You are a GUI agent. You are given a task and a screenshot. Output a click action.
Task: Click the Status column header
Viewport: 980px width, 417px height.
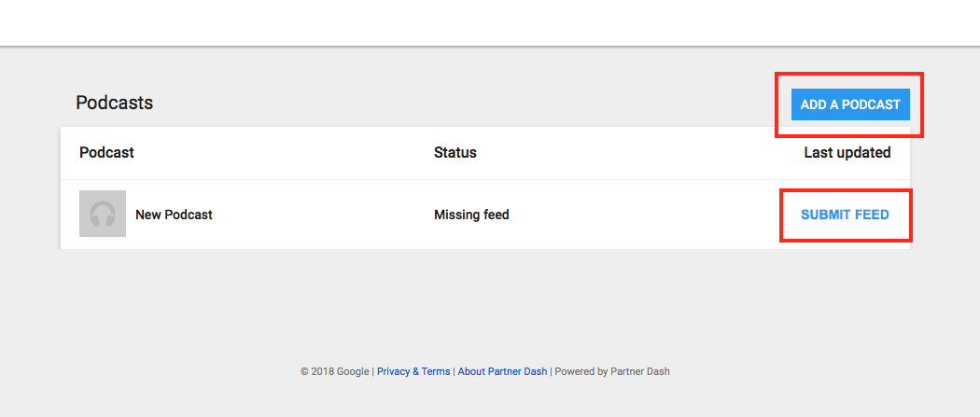click(455, 152)
